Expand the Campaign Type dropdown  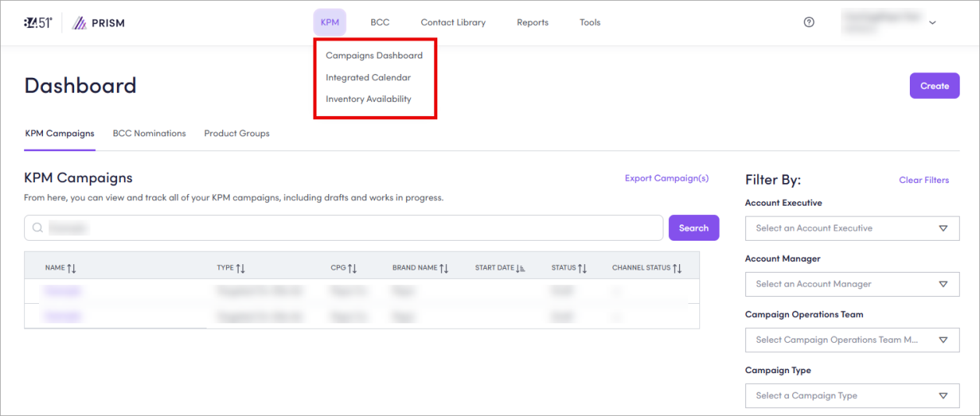(852, 396)
